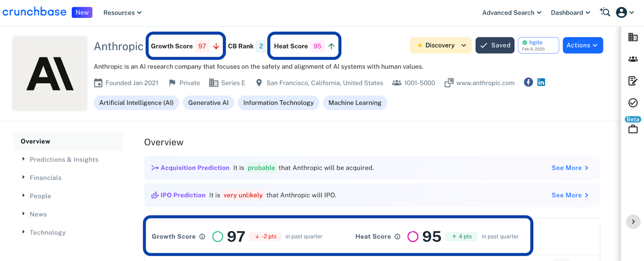The width and height of the screenshot is (644, 261).
Task: Click the IPO chart icon
Action: [155, 195]
